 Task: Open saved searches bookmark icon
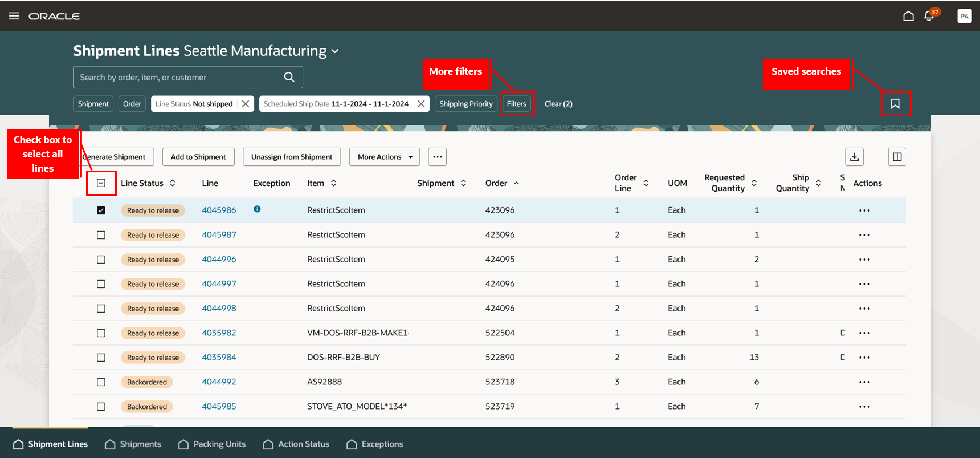point(895,104)
